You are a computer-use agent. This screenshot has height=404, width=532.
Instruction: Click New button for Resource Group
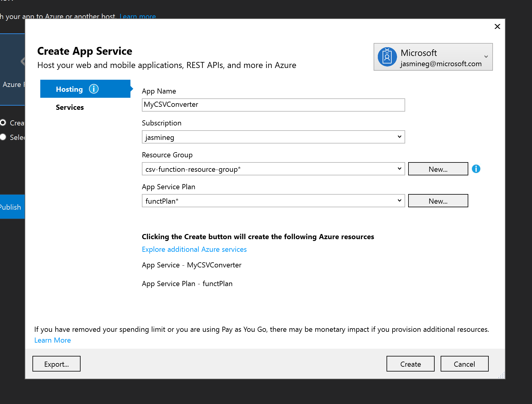click(x=438, y=169)
